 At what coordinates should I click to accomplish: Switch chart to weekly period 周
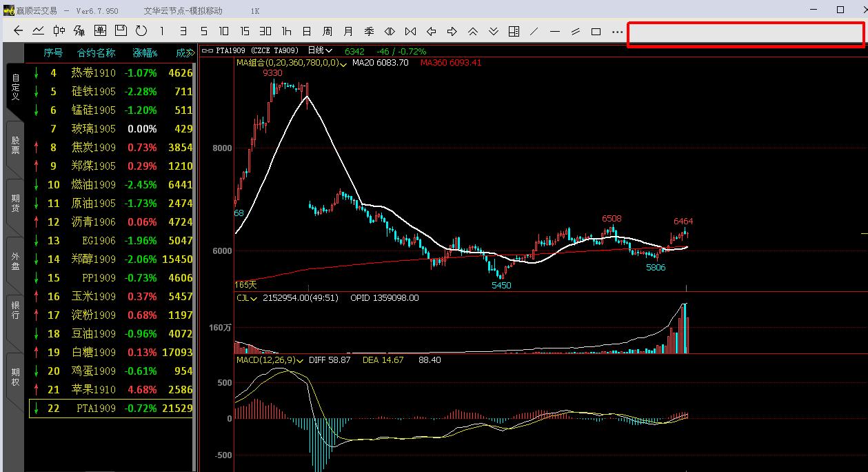coord(327,32)
